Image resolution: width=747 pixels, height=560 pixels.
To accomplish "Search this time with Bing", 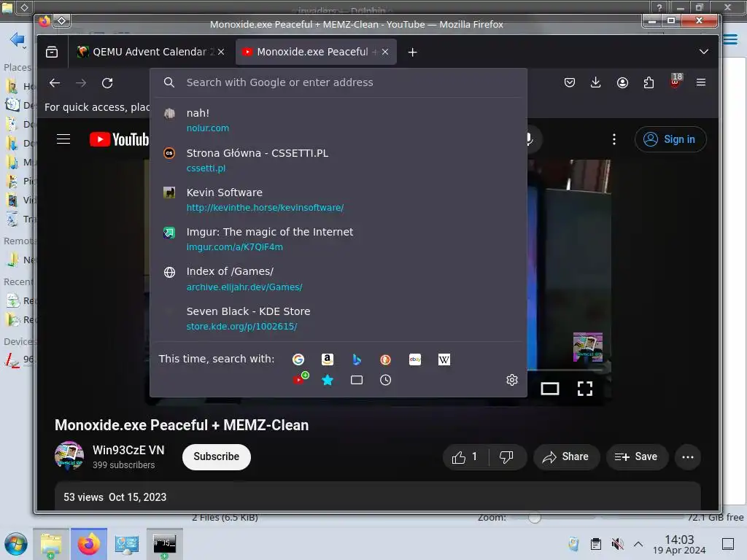I will 356,359.
